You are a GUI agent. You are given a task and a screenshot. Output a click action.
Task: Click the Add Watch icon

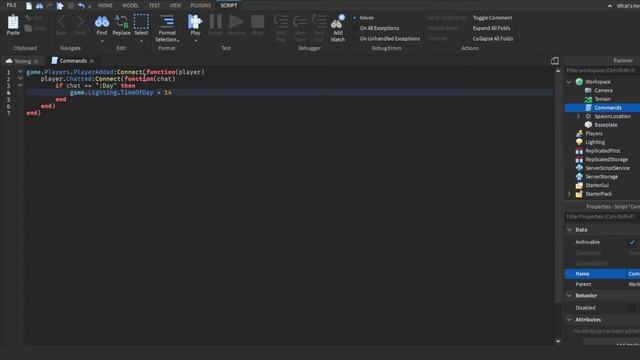(338, 22)
